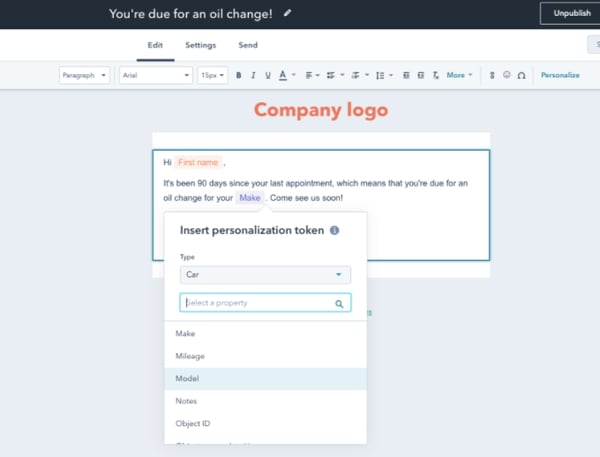Open the Type dropdown showing Car
600x457 pixels.
265,275
